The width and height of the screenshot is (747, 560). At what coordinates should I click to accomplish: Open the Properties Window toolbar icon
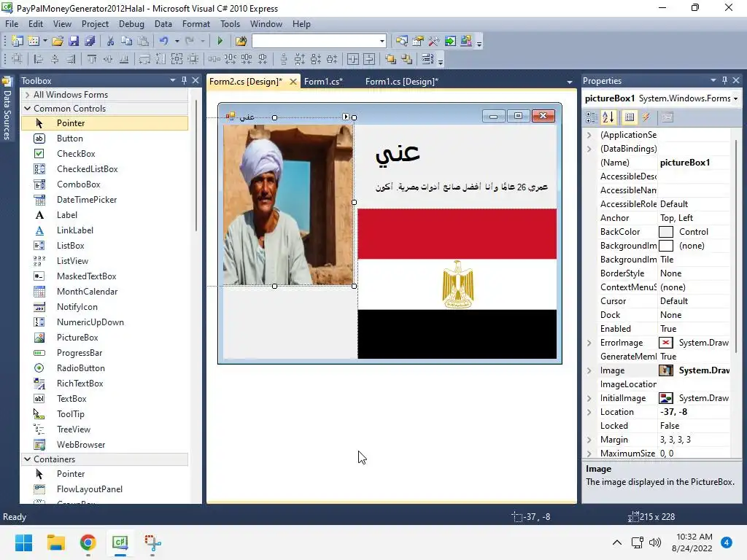[418, 41]
